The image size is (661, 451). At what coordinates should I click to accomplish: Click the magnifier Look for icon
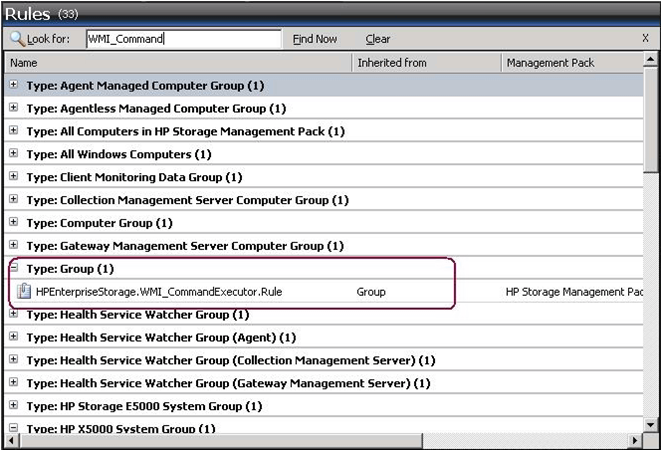pyautogui.click(x=17, y=39)
